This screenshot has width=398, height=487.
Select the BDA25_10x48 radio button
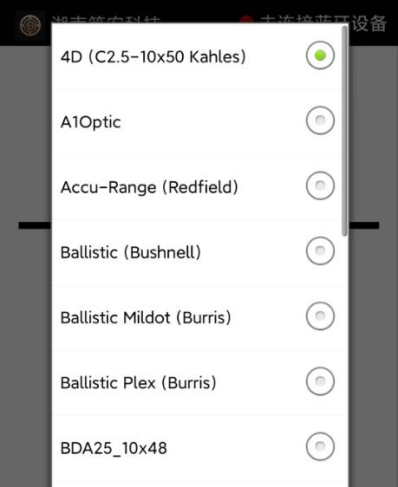[320, 446]
